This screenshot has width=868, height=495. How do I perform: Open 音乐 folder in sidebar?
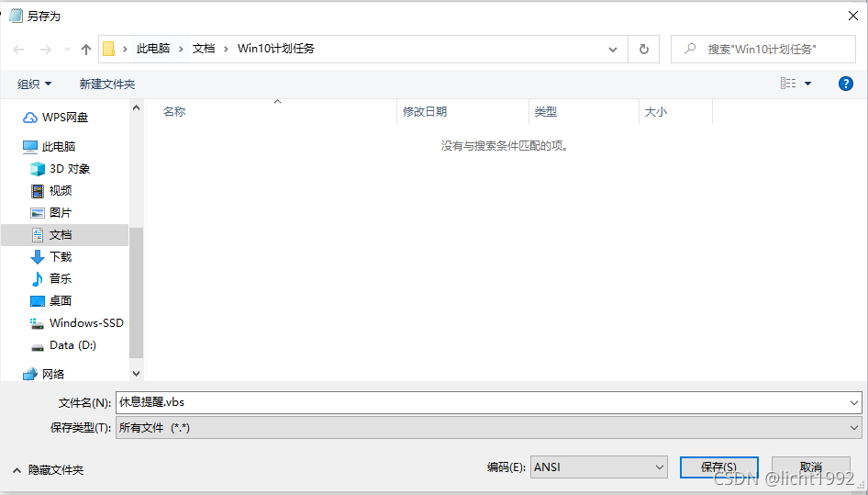tap(51, 279)
